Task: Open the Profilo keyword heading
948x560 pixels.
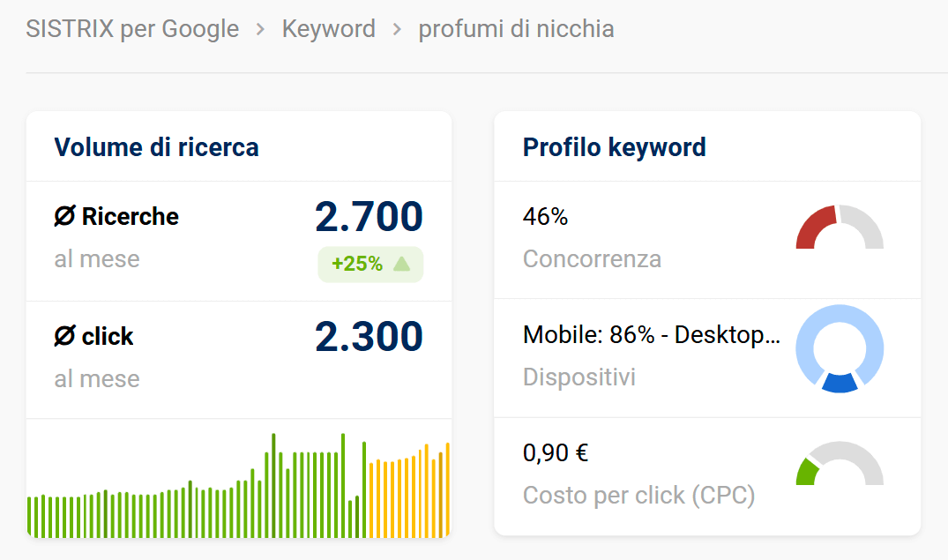Action: coord(614,147)
